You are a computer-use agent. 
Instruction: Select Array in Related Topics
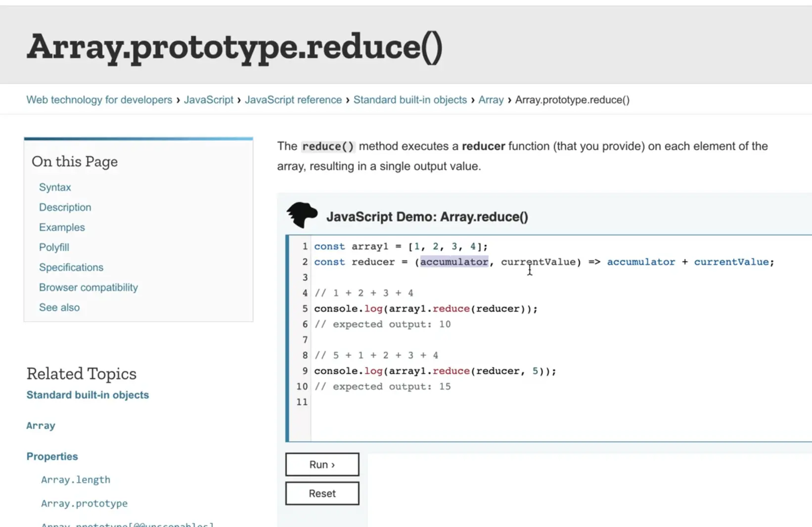pos(41,426)
